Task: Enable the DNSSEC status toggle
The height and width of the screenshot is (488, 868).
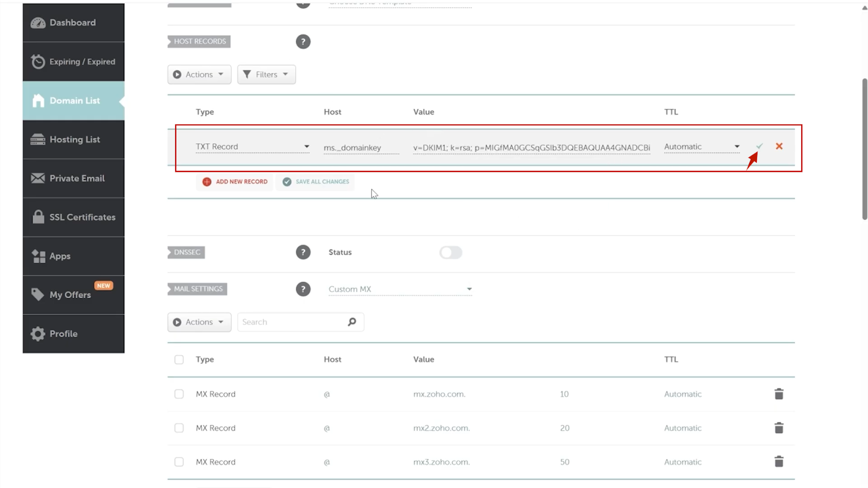Action: click(450, 253)
